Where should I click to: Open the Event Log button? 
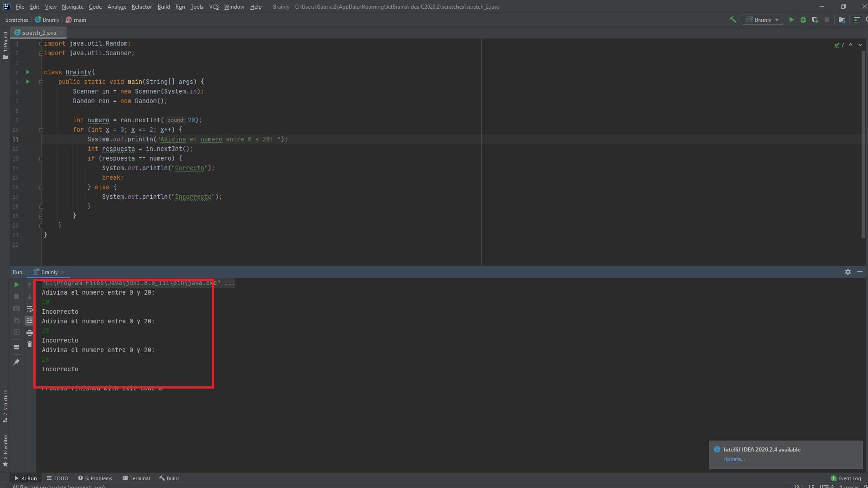[846, 478]
